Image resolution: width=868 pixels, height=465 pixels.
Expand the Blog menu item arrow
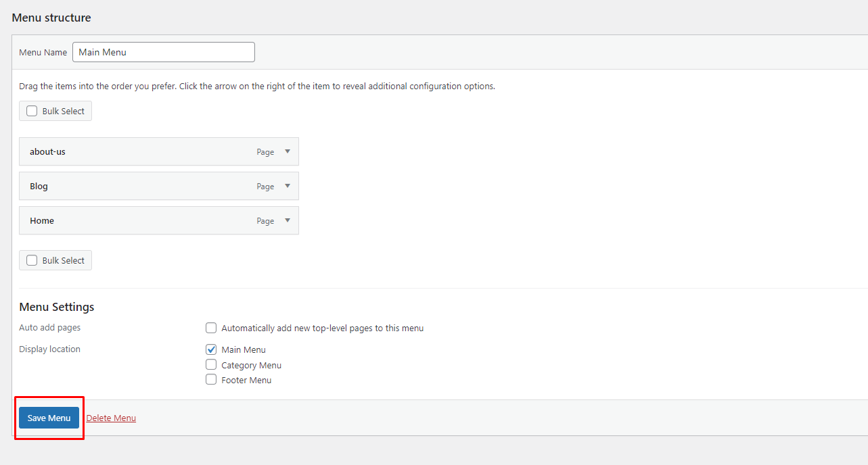(288, 186)
